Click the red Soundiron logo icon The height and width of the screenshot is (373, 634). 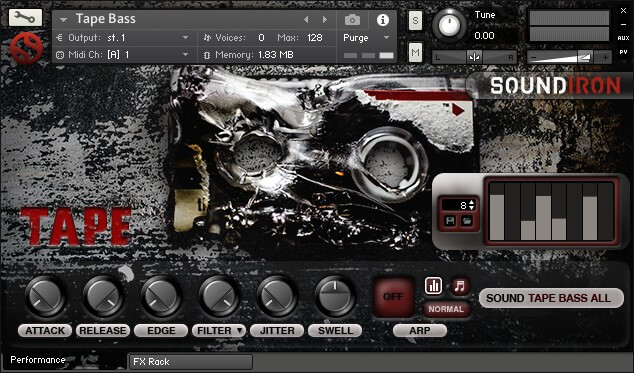[x=26, y=49]
